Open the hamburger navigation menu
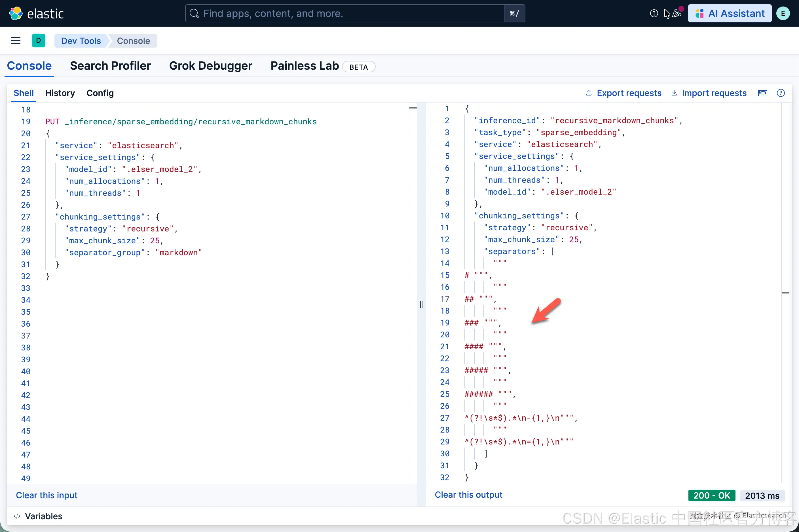 16,41
